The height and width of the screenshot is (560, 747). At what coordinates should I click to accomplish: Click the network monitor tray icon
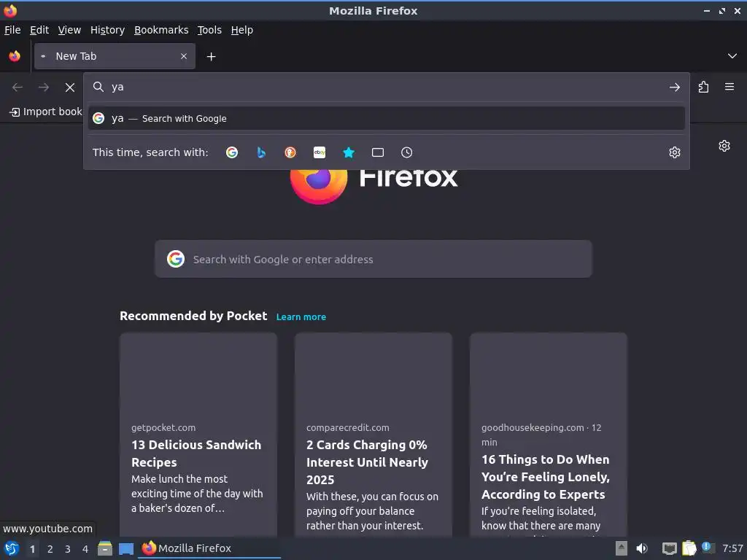pos(670,548)
